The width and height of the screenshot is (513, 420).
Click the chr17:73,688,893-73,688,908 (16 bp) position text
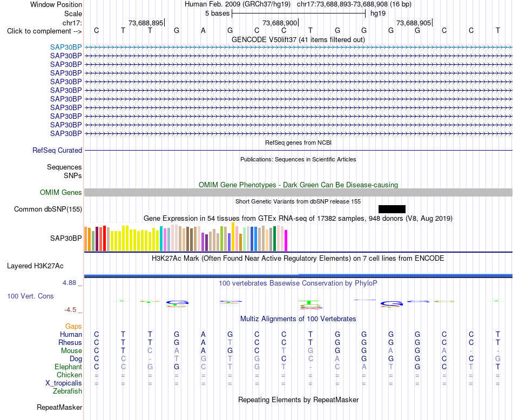coord(354,4)
